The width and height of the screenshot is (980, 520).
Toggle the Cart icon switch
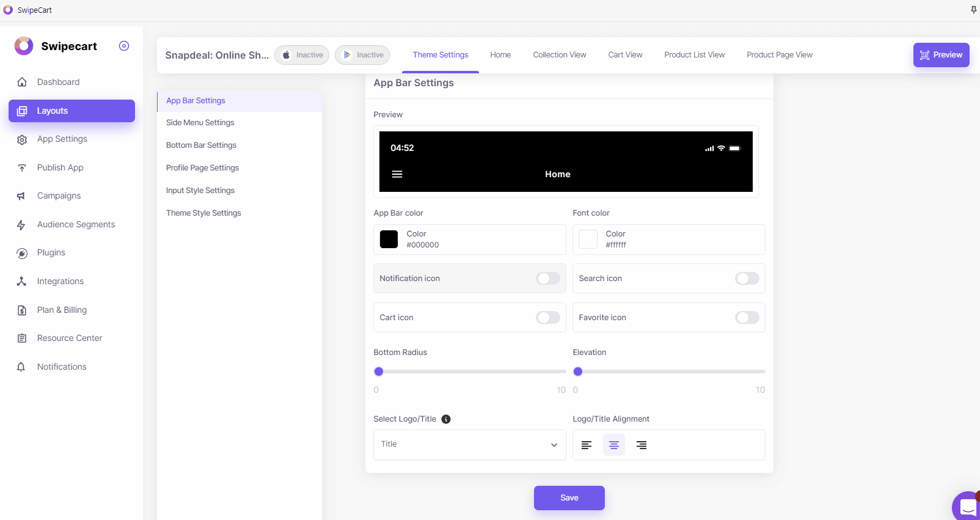tap(548, 318)
